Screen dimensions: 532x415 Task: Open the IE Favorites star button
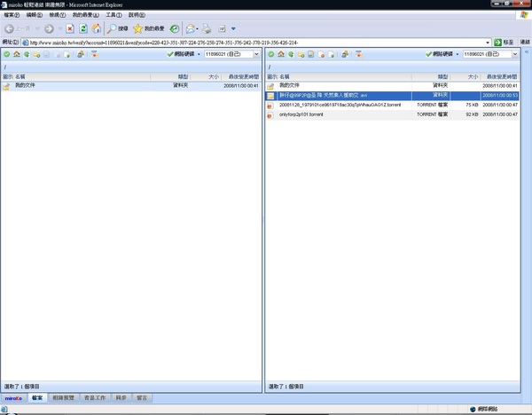coord(149,28)
